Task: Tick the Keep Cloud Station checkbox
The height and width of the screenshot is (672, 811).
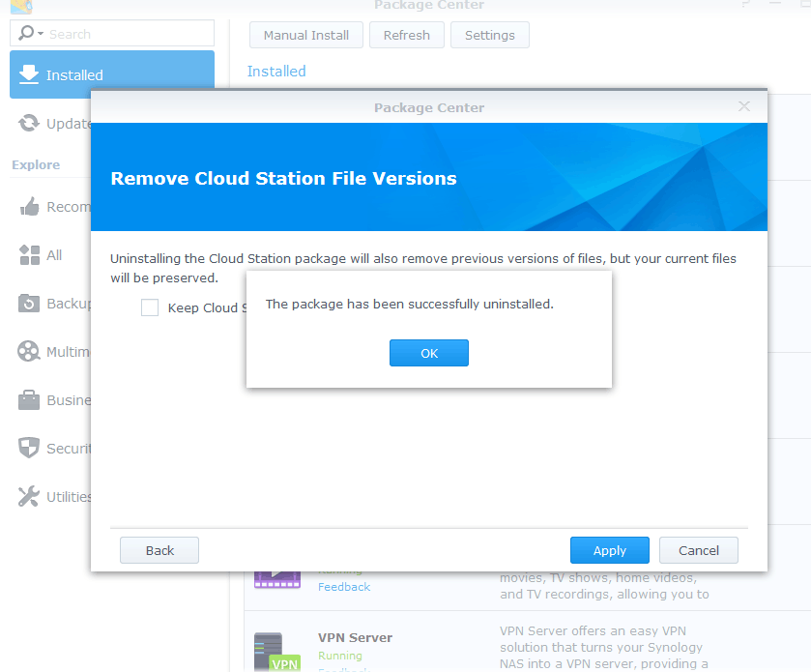Action: 150,307
